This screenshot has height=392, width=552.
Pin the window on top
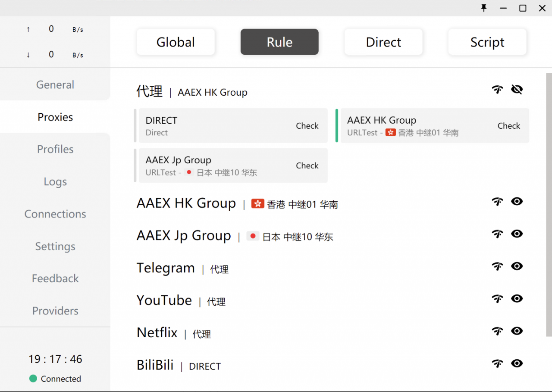click(x=484, y=8)
